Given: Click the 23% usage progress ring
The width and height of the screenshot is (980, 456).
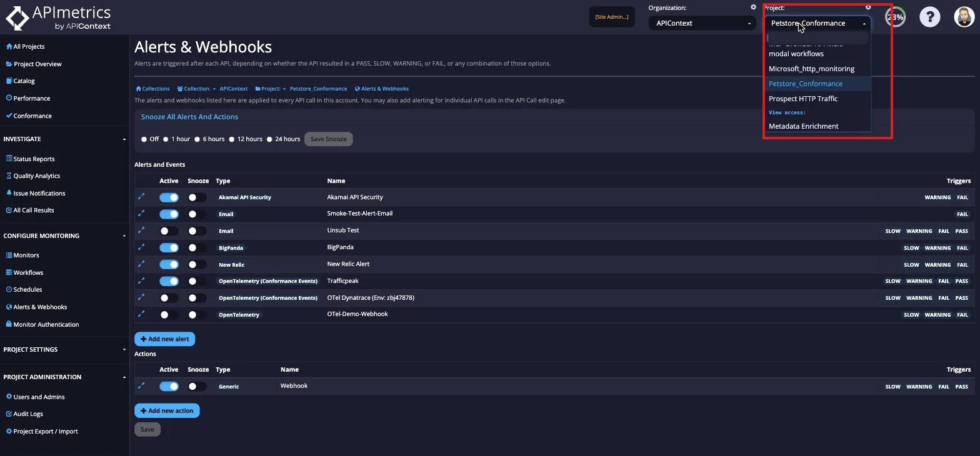Looking at the screenshot, I should tap(895, 17).
